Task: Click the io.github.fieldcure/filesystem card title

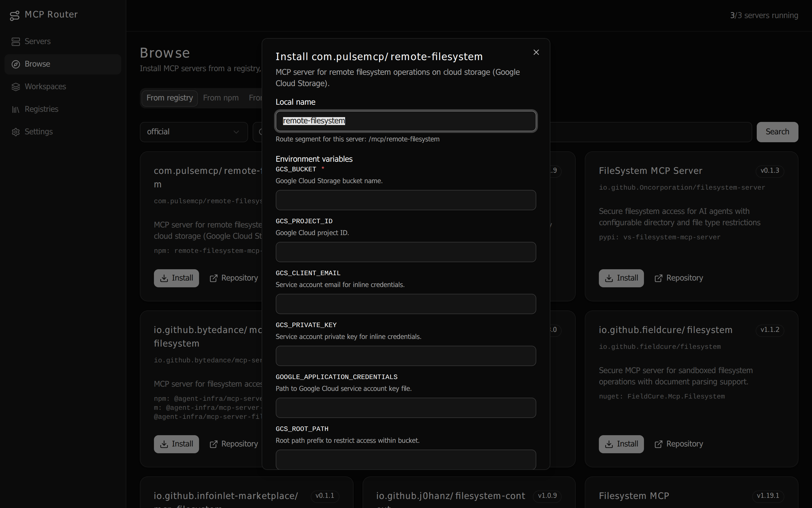Action: (665, 330)
